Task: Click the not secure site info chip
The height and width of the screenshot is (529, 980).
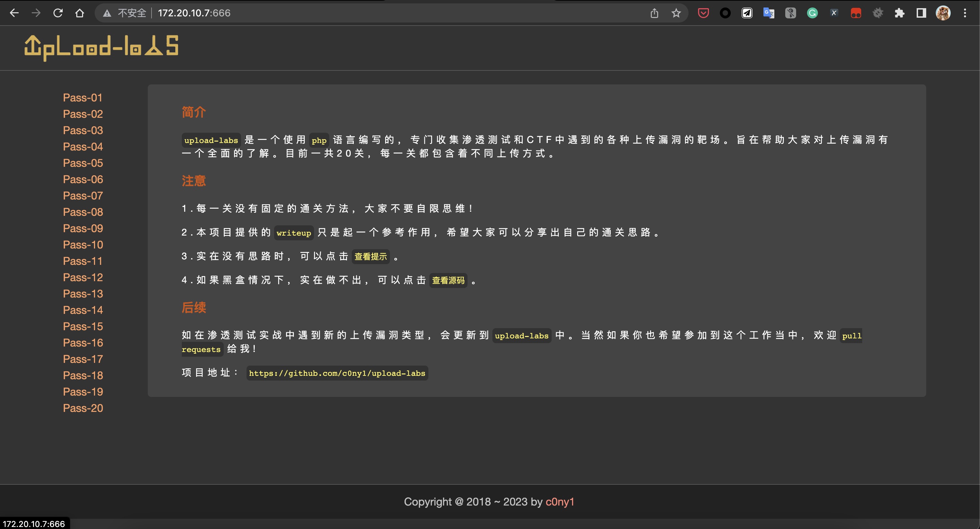Action: [125, 13]
